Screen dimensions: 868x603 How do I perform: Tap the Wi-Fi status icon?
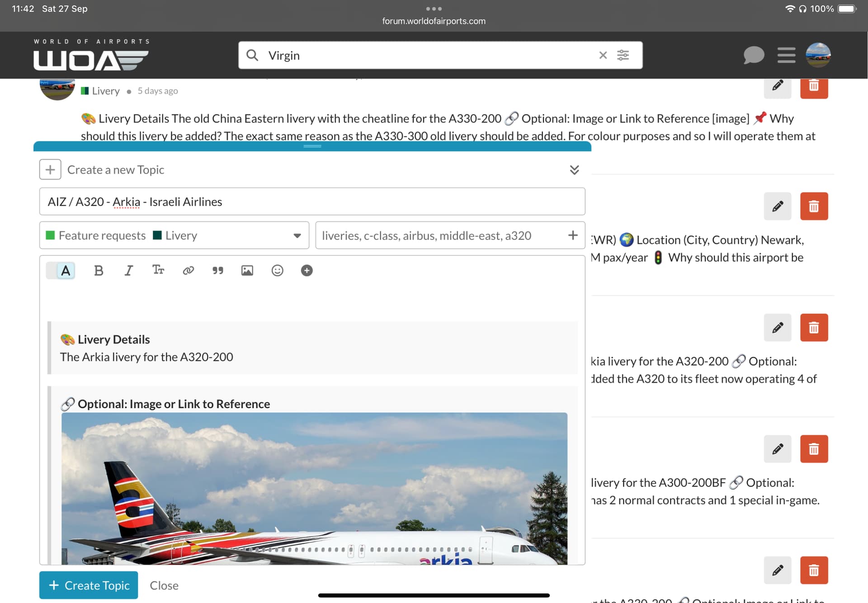pyautogui.click(x=790, y=9)
